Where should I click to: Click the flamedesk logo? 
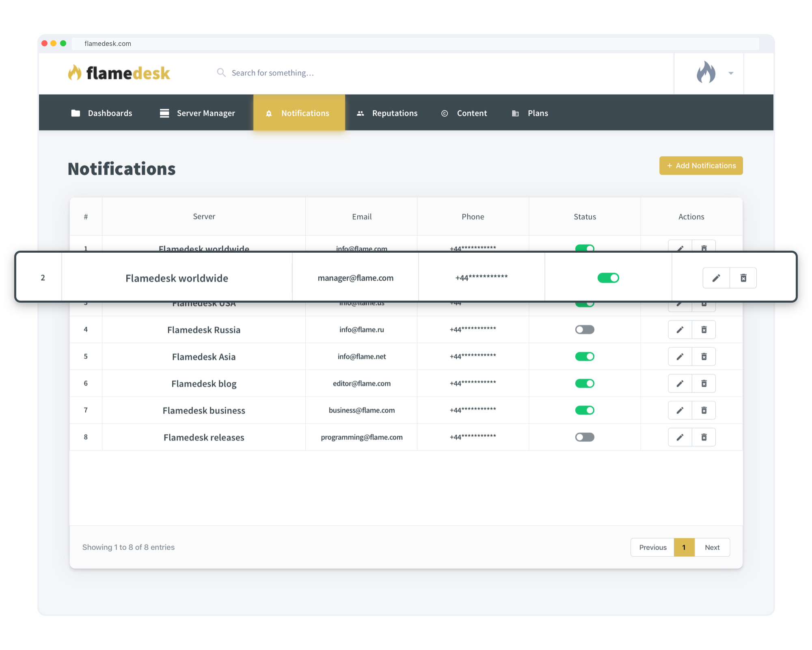point(119,73)
